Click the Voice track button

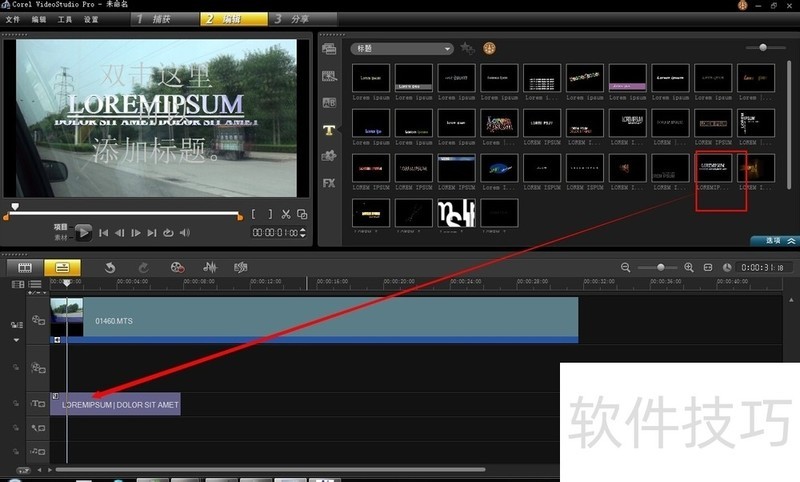tap(38, 428)
